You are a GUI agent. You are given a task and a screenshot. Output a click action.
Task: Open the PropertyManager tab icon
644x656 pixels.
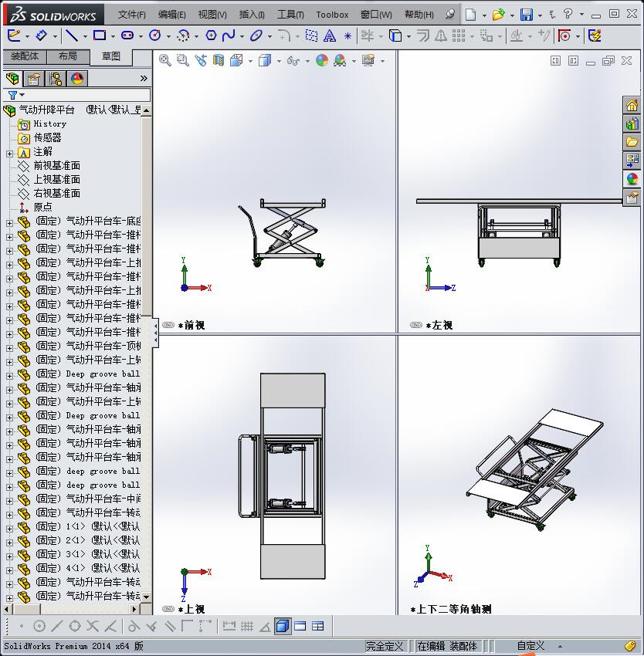(33, 78)
